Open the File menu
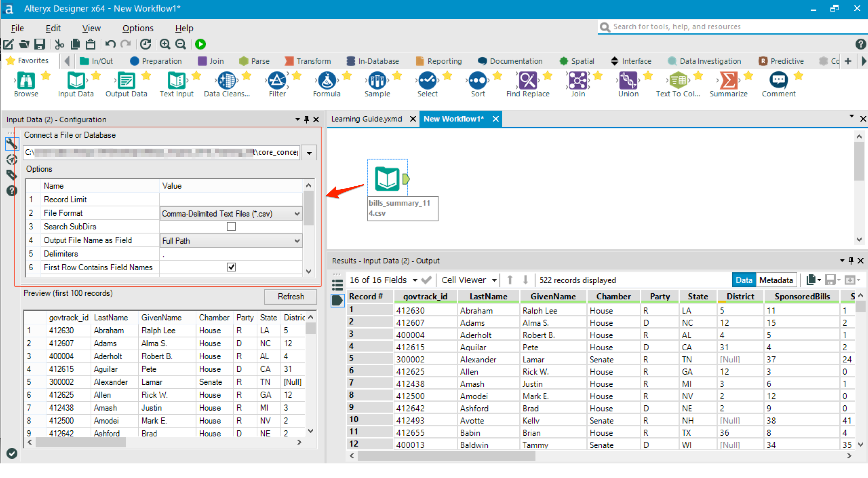Image resolution: width=868 pixels, height=478 pixels. click(17, 28)
